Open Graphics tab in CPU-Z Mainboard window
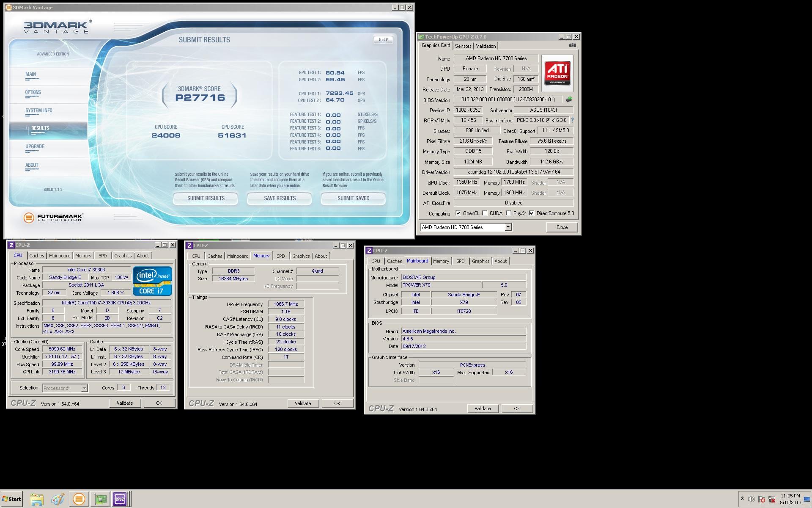812x508 pixels. 480,261
